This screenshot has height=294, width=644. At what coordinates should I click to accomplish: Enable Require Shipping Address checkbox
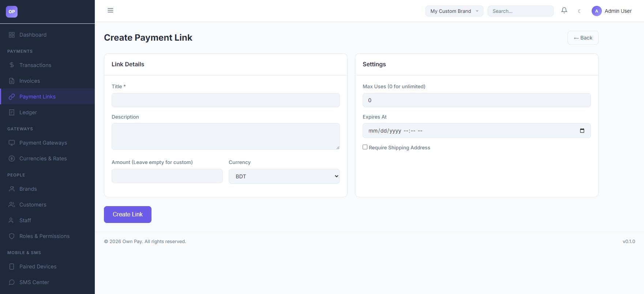coord(365,147)
